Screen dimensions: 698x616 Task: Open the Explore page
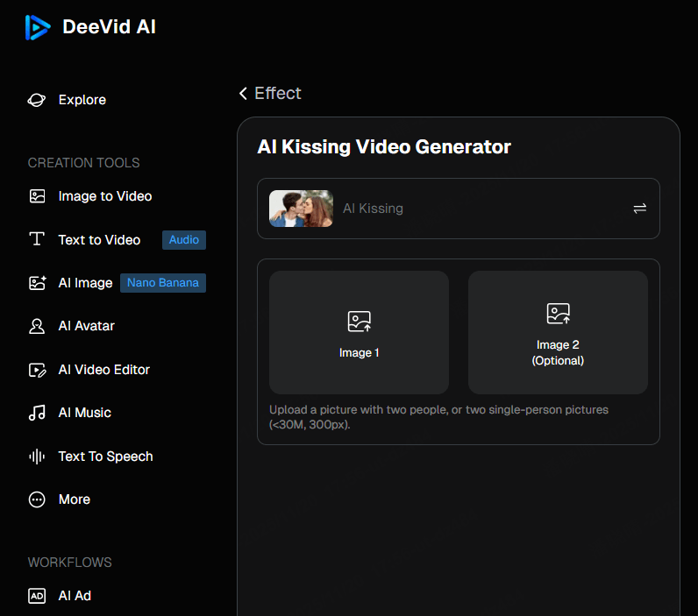tap(82, 100)
